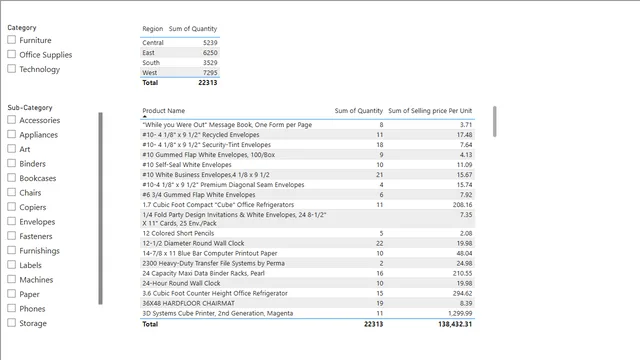Sort by Product Name column header

[163, 111]
